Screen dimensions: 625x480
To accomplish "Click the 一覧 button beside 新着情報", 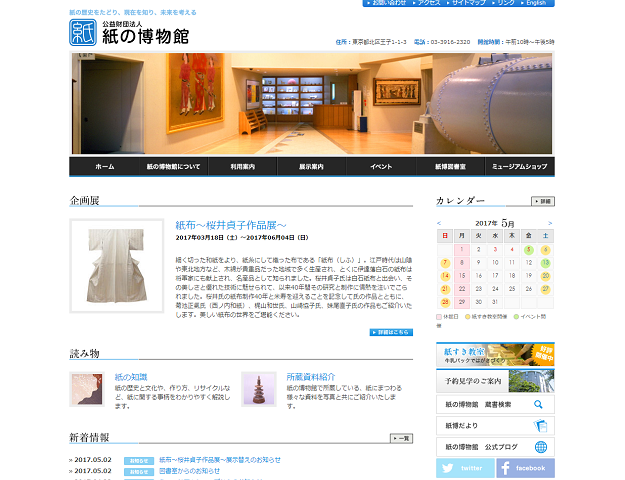I will (x=401, y=438).
